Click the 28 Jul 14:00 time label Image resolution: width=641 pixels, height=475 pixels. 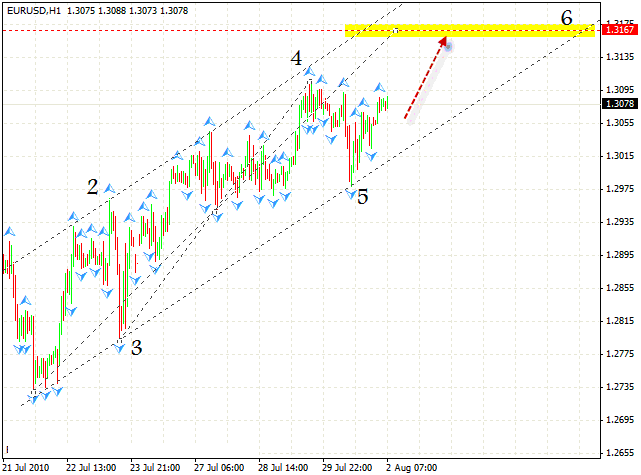point(283,467)
